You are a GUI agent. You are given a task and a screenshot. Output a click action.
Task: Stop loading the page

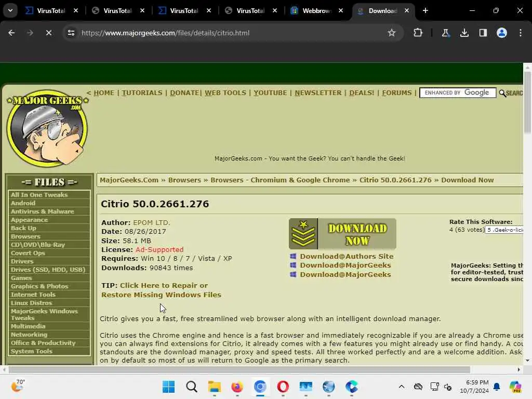pos(48,33)
